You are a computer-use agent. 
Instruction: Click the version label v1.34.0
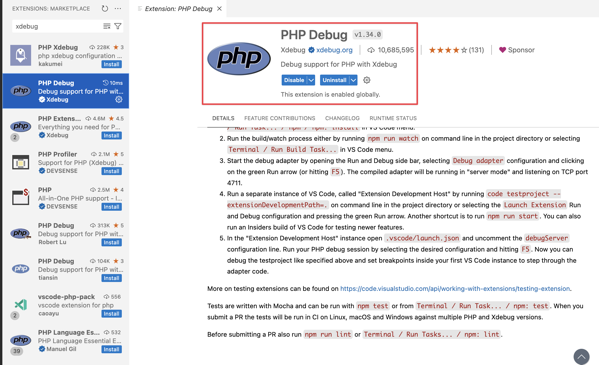367,34
